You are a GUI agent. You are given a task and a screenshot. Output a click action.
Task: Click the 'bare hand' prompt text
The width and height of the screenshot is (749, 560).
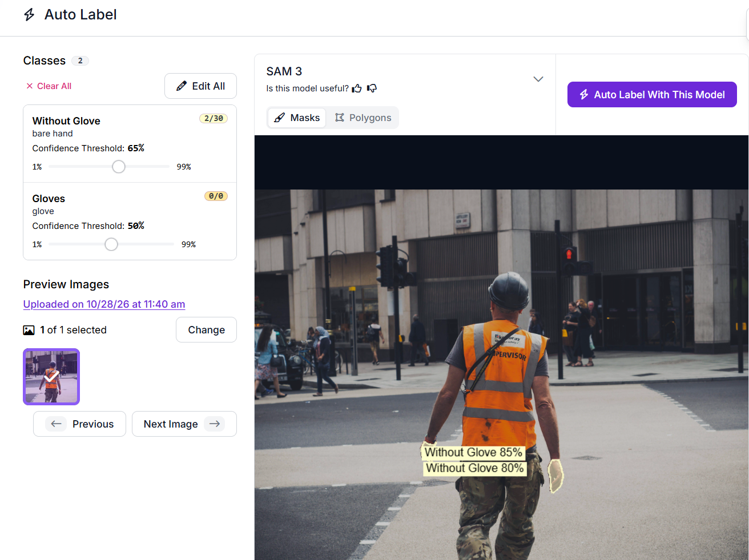point(53,134)
